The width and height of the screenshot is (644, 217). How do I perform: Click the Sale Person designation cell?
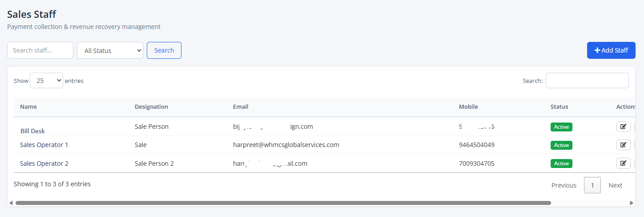pyautogui.click(x=152, y=127)
